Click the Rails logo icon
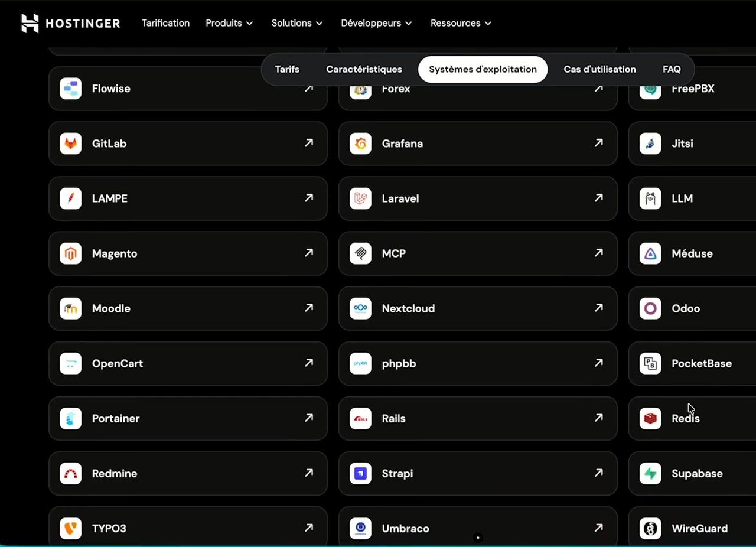 360,418
